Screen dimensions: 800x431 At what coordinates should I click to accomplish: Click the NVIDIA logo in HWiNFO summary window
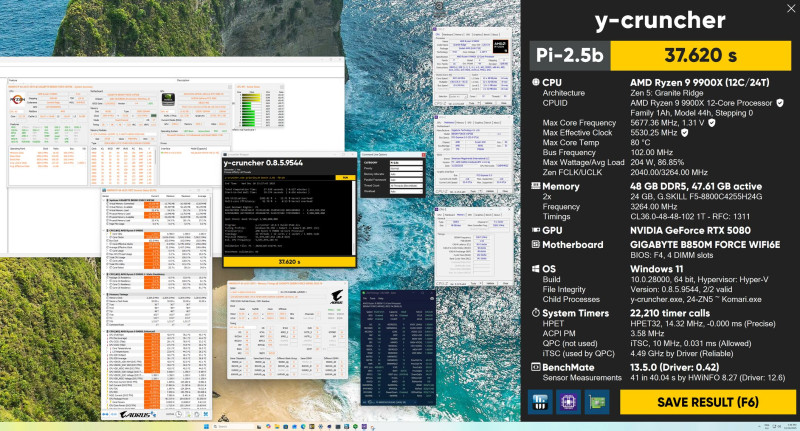[168, 99]
